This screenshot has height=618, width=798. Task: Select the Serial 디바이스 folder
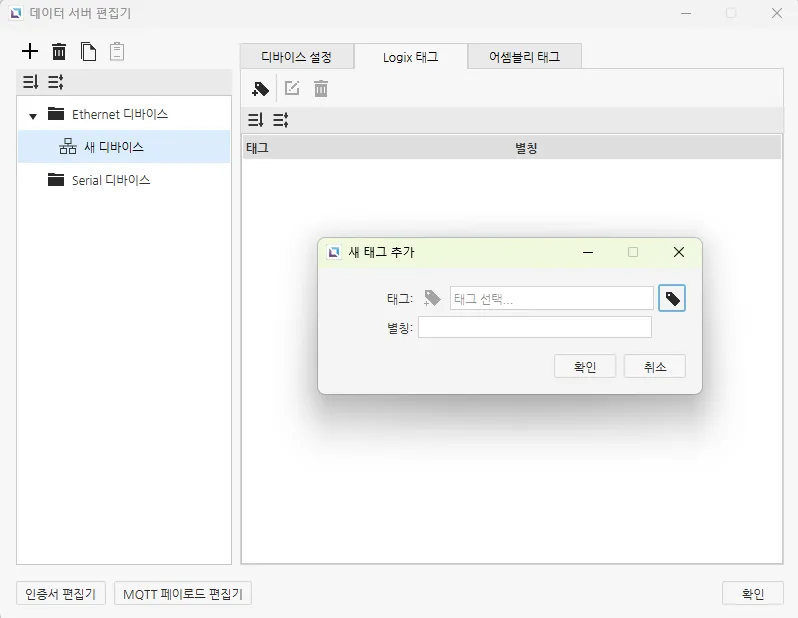110,180
